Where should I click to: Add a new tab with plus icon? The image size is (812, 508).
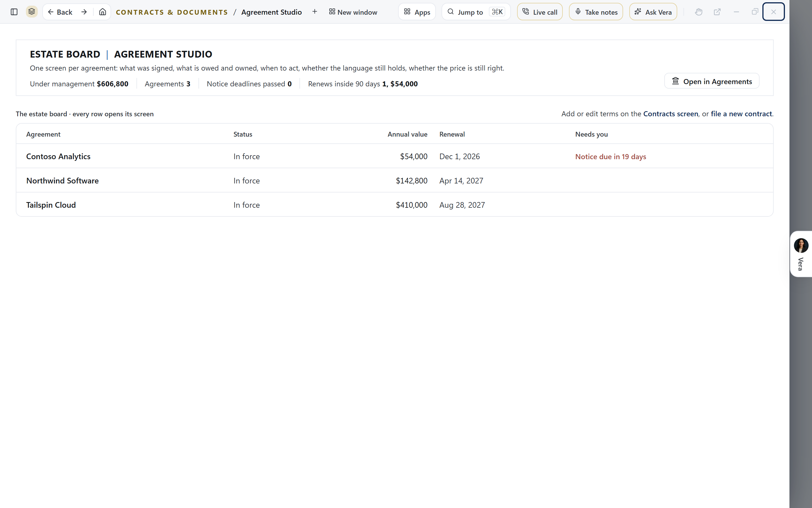(314, 12)
